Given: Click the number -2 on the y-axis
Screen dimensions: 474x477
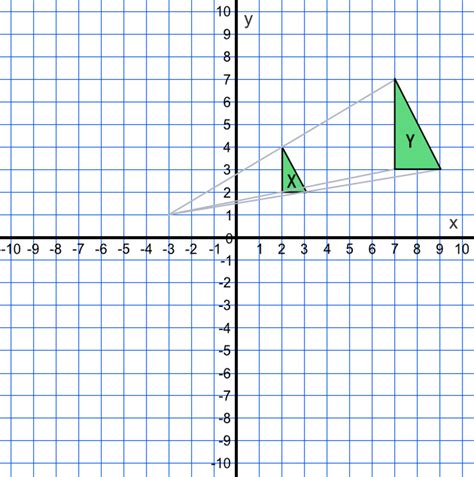Looking at the screenshot, I should (x=225, y=283).
